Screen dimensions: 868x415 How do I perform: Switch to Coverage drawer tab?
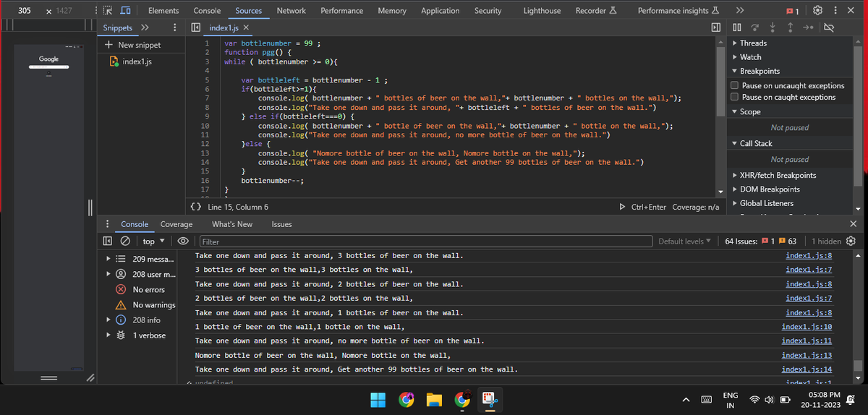pyautogui.click(x=176, y=224)
